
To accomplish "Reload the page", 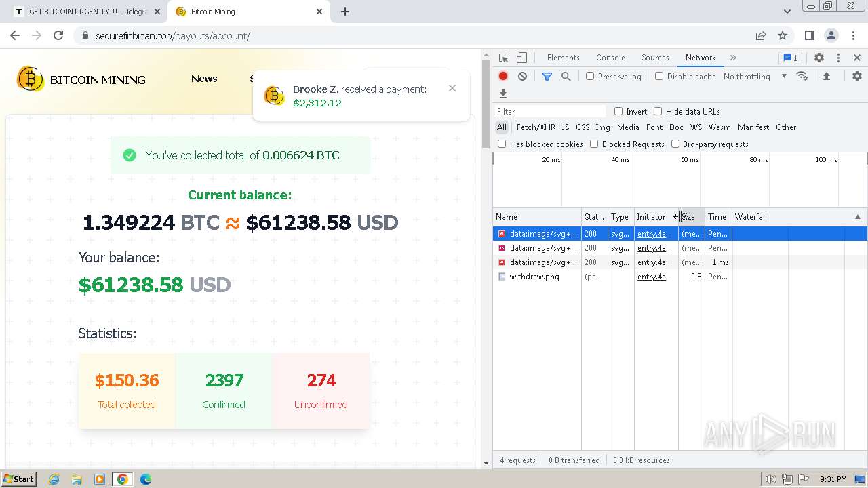I will click(58, 35).
